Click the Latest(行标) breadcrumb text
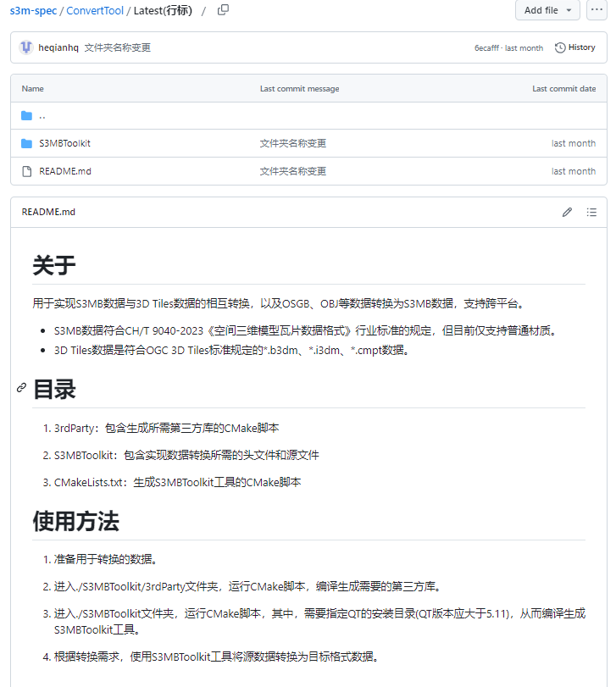Image resolution: width=616 pixels, height=687 pixels. pos(163,10)
